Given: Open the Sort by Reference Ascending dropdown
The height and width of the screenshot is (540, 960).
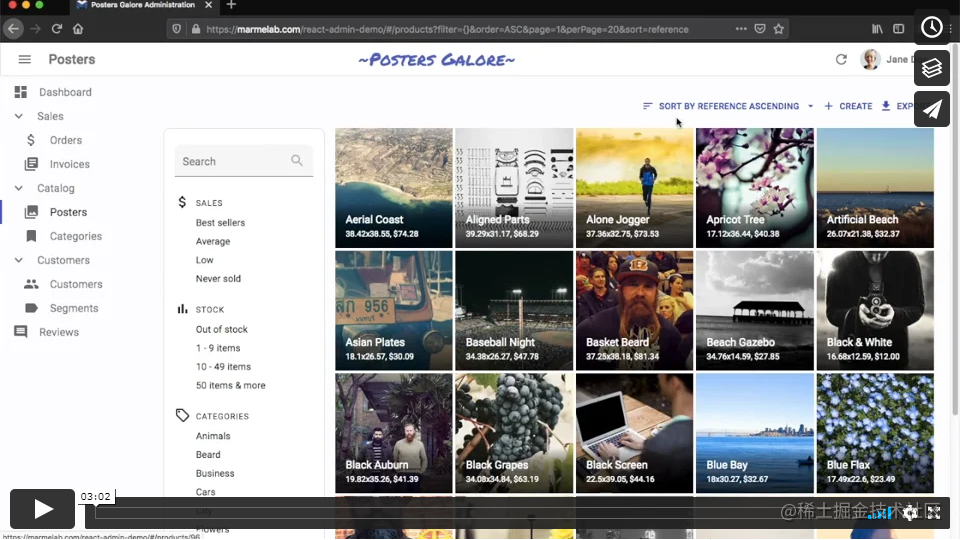Looking at the screenshot, I should pyautogui.click(x=728, y=106).
